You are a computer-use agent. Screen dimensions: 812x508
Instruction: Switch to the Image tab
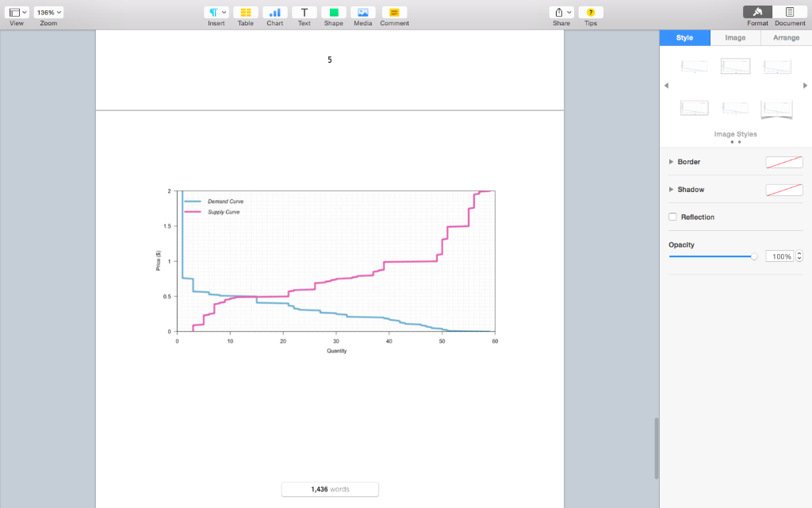734,37
